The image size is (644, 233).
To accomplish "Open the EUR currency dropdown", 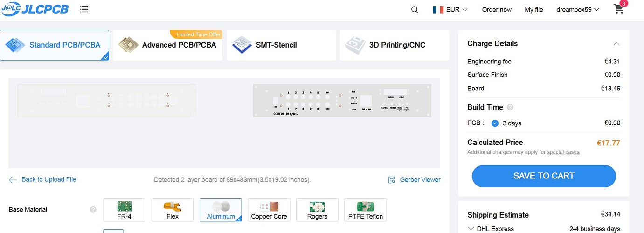I will tap(450, 10).
